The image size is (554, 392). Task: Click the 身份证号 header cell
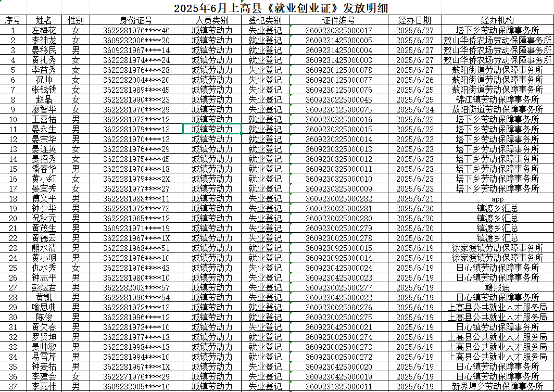(136, 20)
